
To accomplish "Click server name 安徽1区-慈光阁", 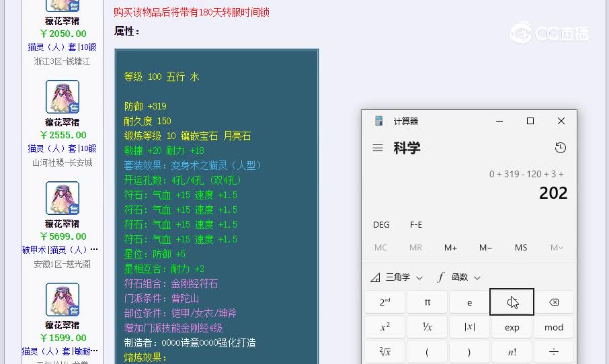I will coord(62,264).
